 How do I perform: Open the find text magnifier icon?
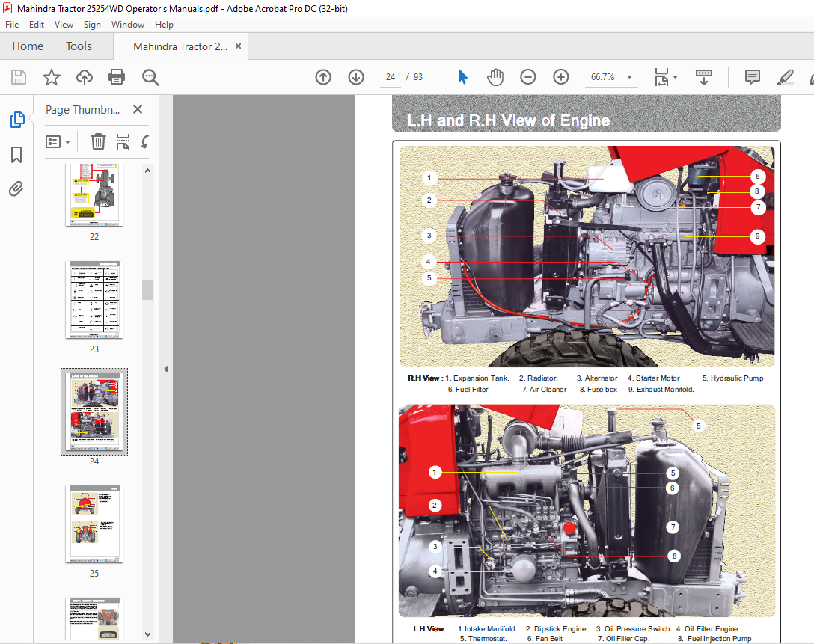click(x=150, y=77)
